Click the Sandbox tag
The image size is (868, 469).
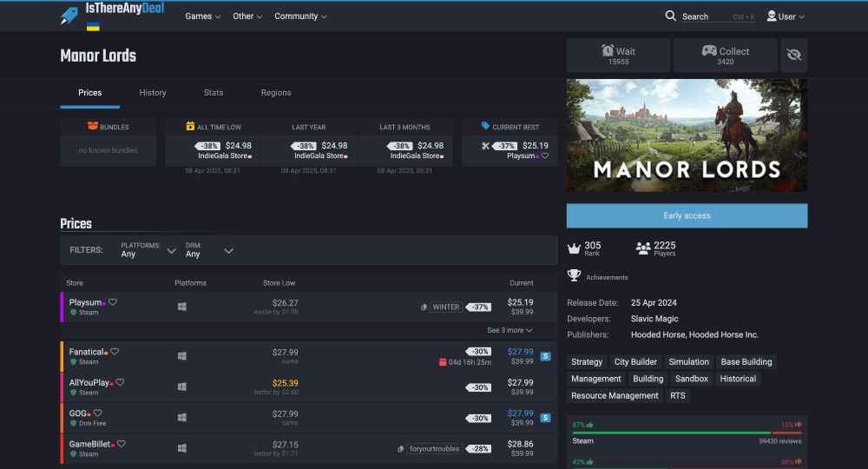(692, 379)
